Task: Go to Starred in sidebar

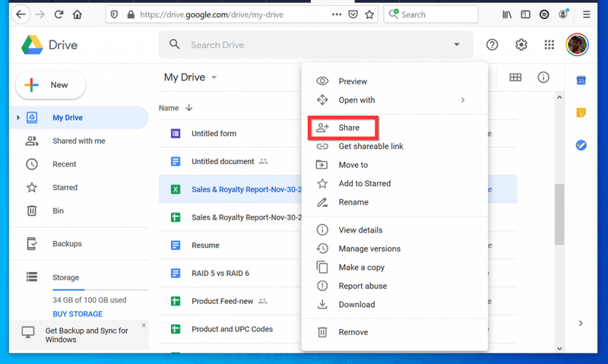Action: [79, 187]
